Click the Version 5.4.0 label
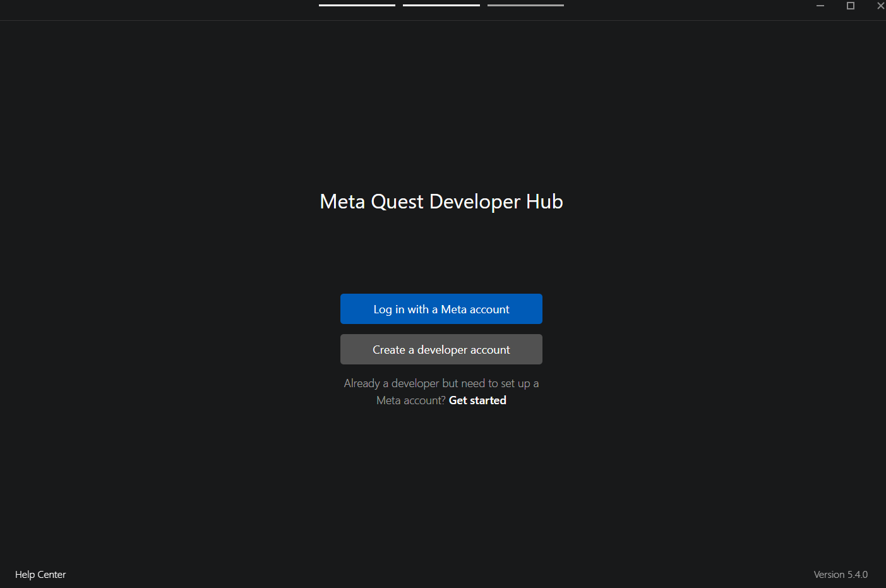Image resolution: width=886 pixels, height=588 pixels. pos(841,574)
